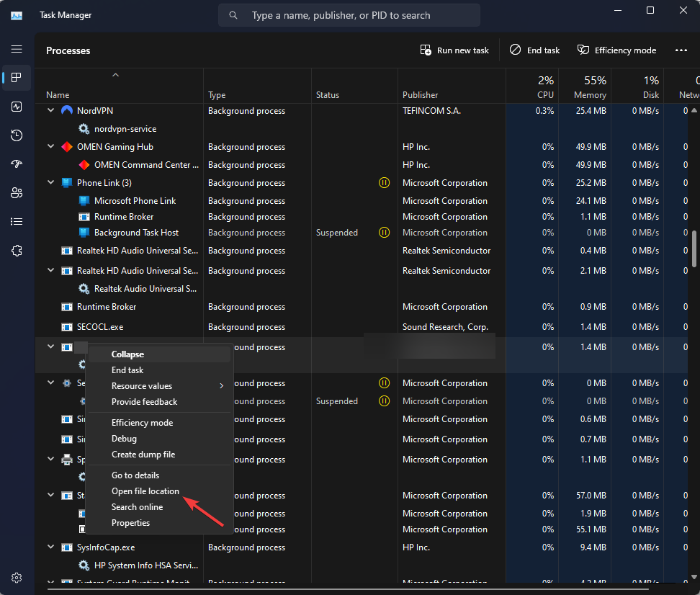Open the Services icon in sidebar
Viewport: 700px width, 595px height.
[17, 251]
